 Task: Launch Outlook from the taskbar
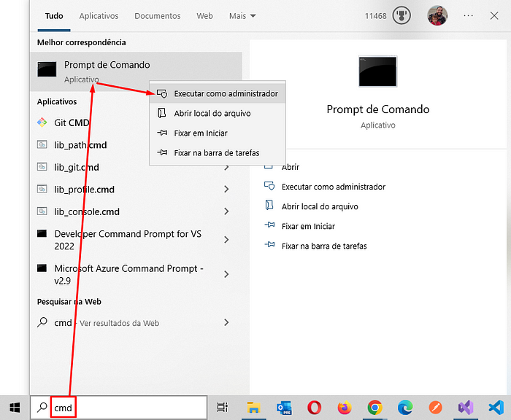click(x=284, y=408)
